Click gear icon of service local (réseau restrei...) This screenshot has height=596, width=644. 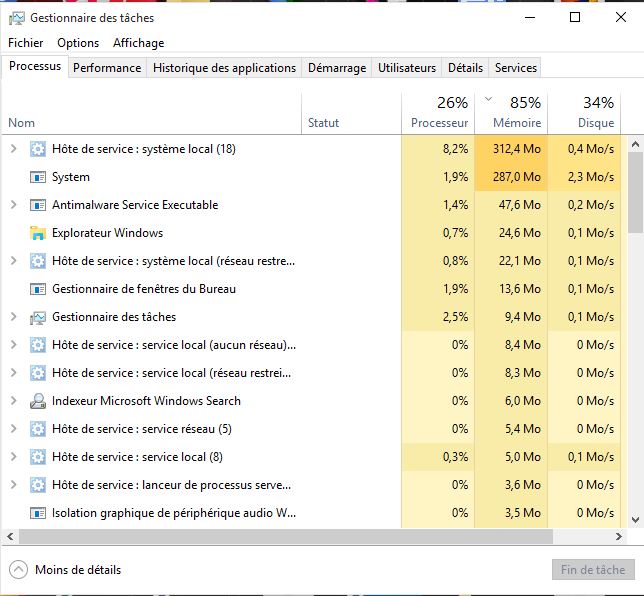[x=38, y=373]
